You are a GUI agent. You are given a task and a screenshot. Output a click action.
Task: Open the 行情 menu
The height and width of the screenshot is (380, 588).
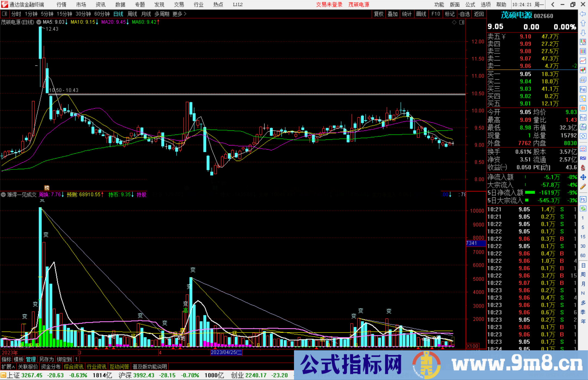pyautogui.click(x=61, y=5)
